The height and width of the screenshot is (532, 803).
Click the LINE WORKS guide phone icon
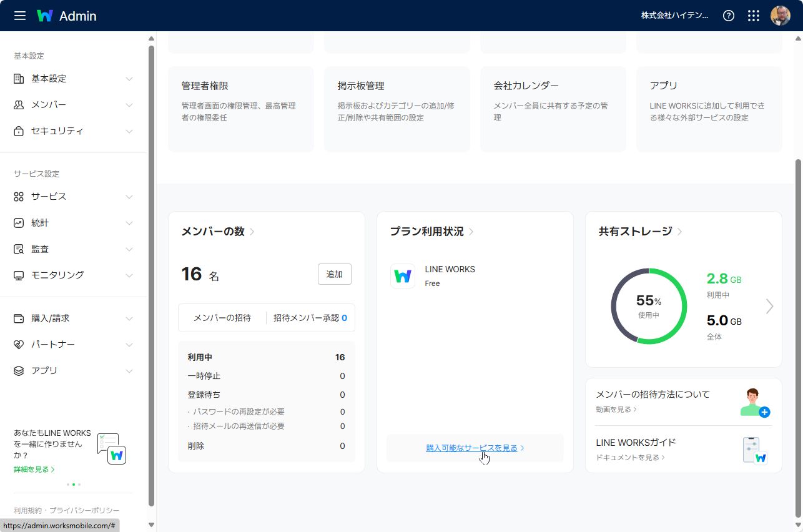pyautogui.click(x=754, y=450)
